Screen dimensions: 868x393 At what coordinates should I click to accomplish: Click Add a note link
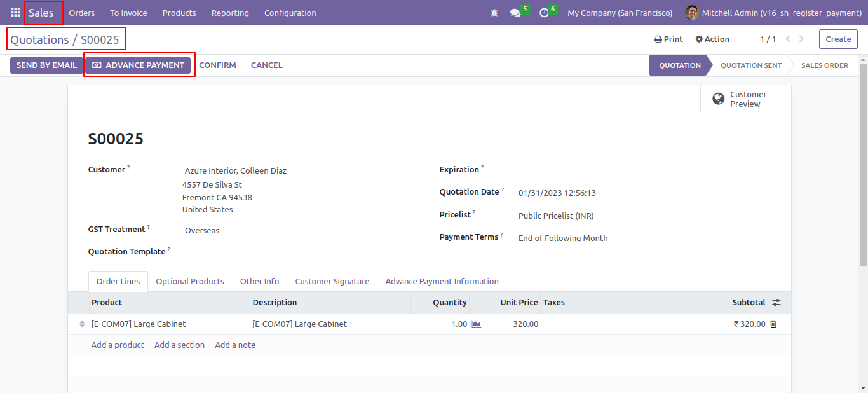(235, 345)
